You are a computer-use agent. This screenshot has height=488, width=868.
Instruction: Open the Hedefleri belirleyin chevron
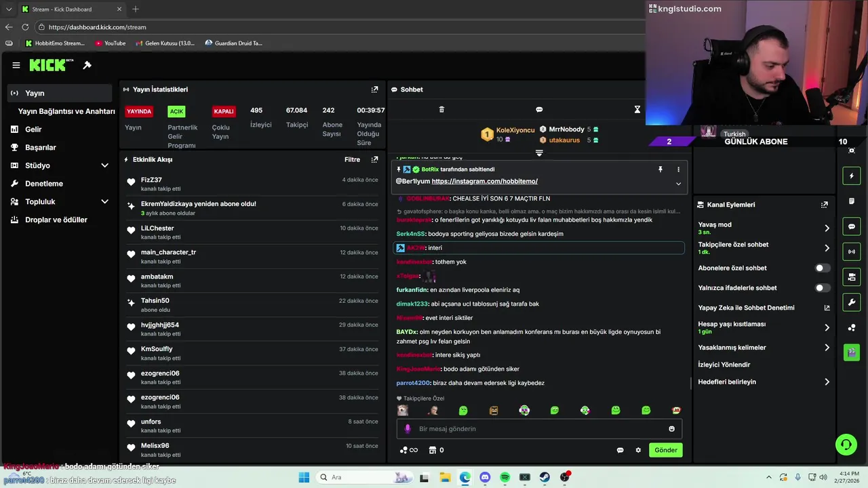827,382
